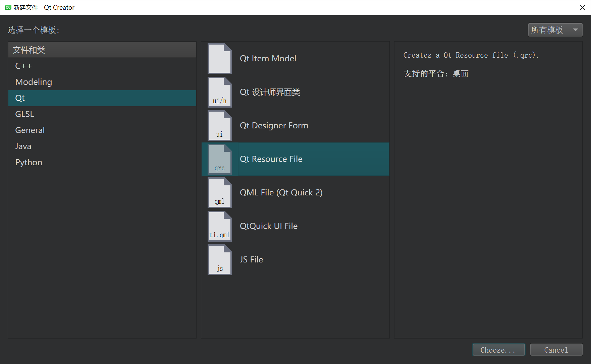Select the QtQuick UI File template

pyautogui.click(x=295, y=226)
